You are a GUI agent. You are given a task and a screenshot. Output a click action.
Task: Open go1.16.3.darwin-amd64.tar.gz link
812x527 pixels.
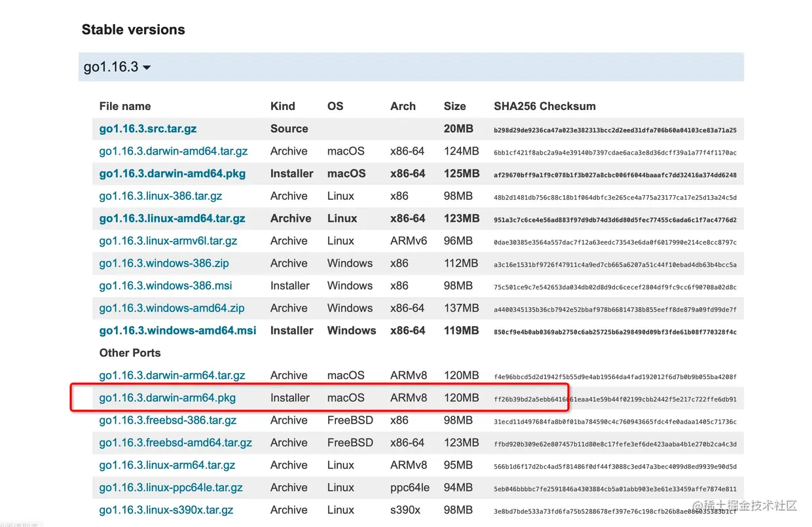174,151
